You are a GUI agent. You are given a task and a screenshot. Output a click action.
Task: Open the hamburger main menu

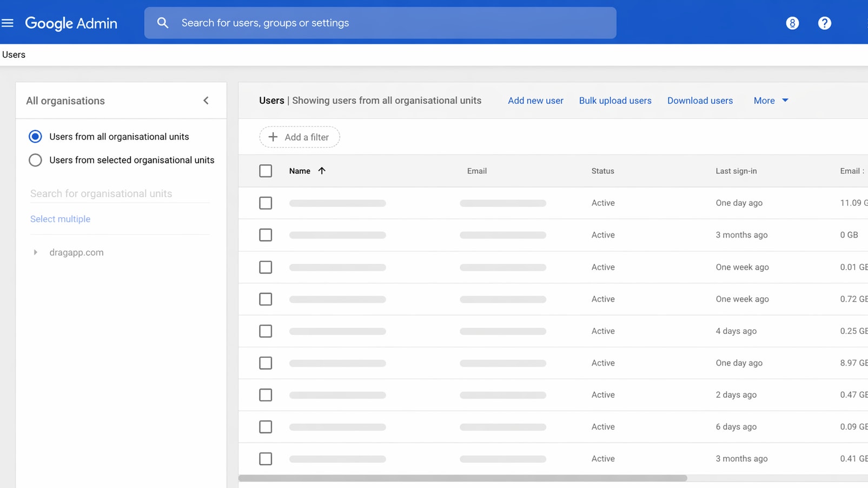[8, 23]
